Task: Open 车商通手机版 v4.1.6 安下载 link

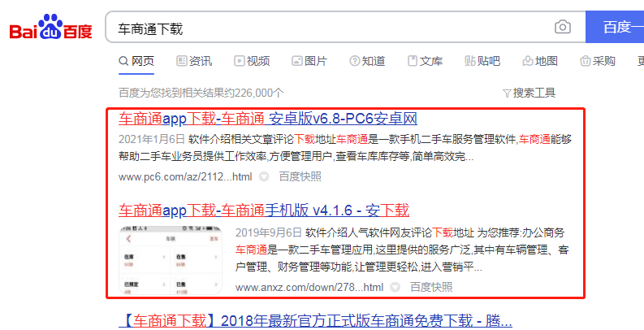Action: pyautogui.click(x=264, y=210)
